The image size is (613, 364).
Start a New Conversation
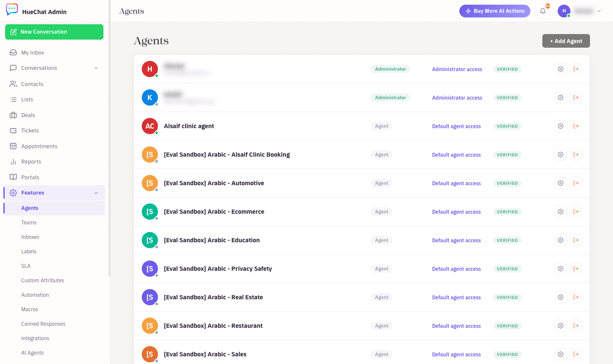[x=54, y=32]
